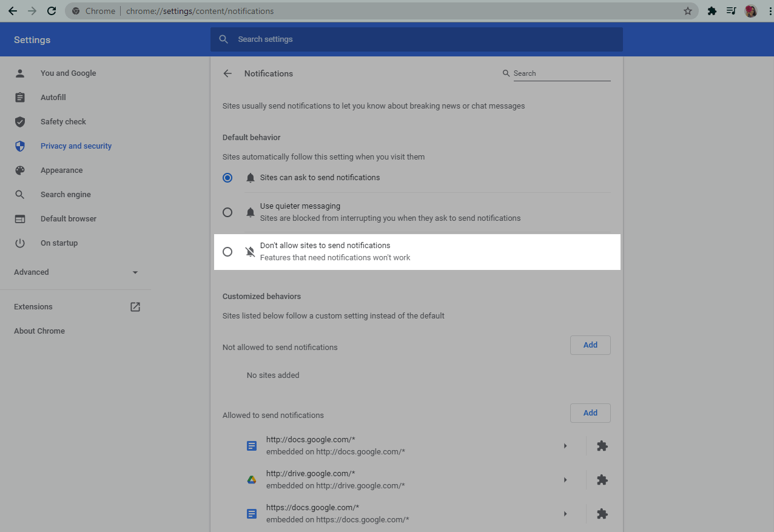Click crossed-out bell icon for Don't allow
Viewport: 774px width, 532px height.
[251, 252]
